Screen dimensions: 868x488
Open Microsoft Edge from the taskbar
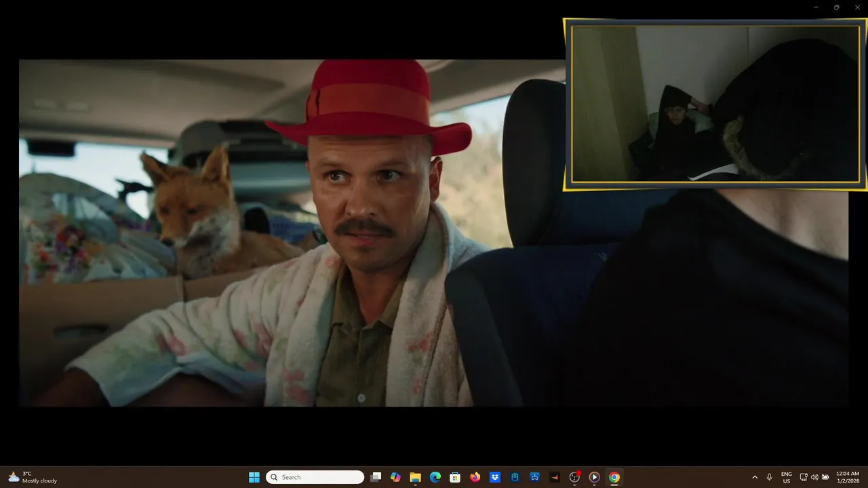point(435,477)
